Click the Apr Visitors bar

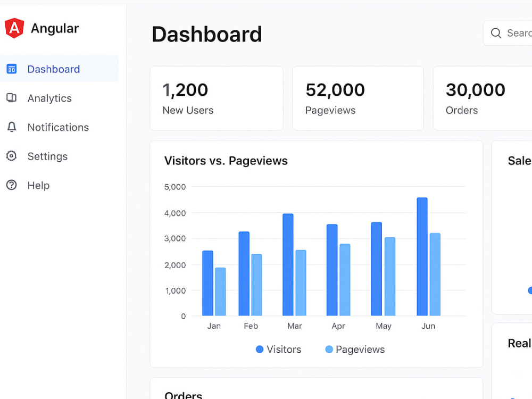(x=332, y=270)
